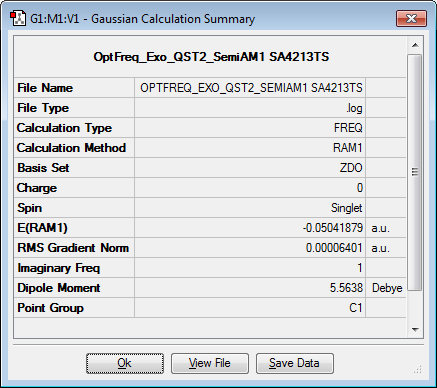The height and width of the screenshot is (388, 437).
Task: Click the vertical scrollbar thumb
Action: (415, 172)
